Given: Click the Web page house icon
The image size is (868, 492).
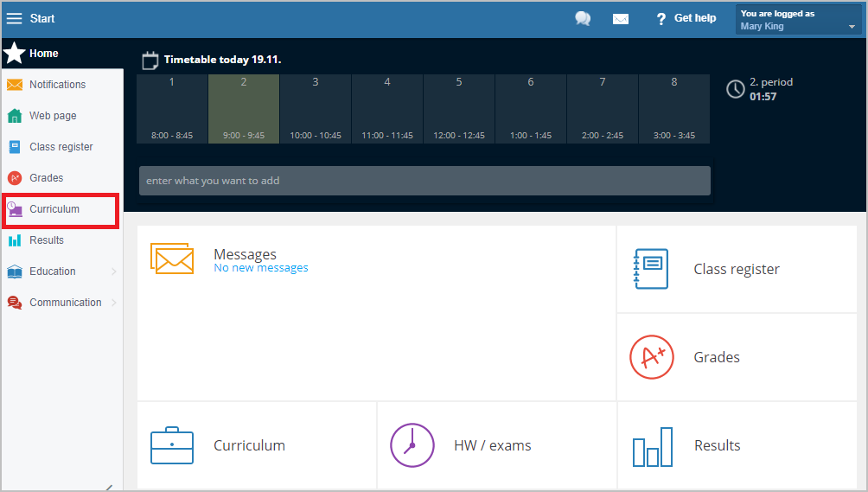Looking at the screenshot, I should tap(15, 116).
